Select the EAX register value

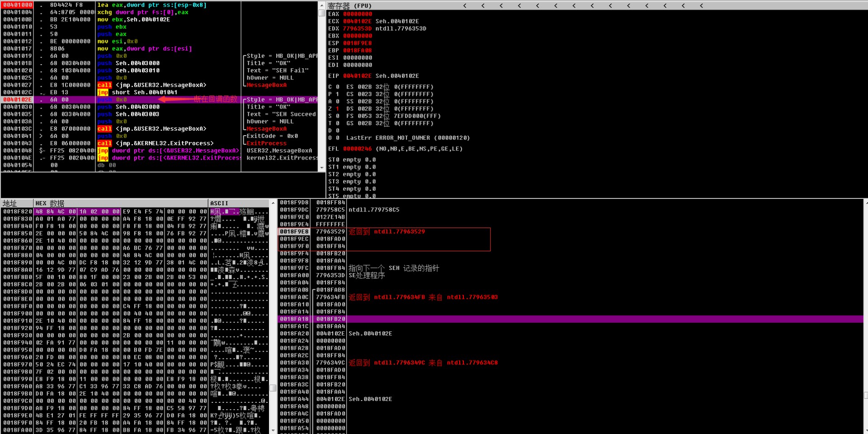pos(358,14)
